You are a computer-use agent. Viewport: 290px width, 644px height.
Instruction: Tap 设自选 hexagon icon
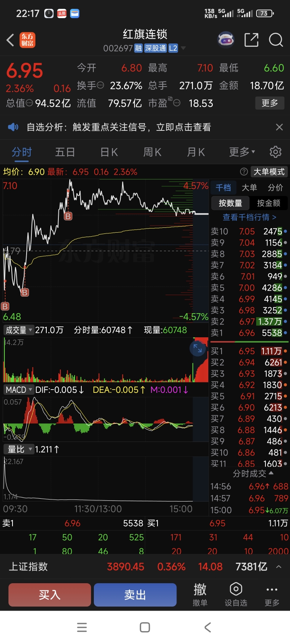(x=236, y=594)
